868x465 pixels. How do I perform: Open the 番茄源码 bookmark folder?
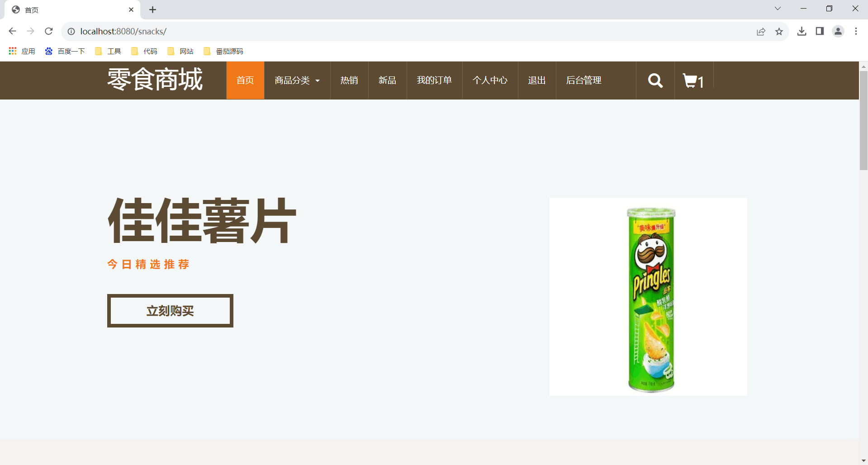coord(223,51)
